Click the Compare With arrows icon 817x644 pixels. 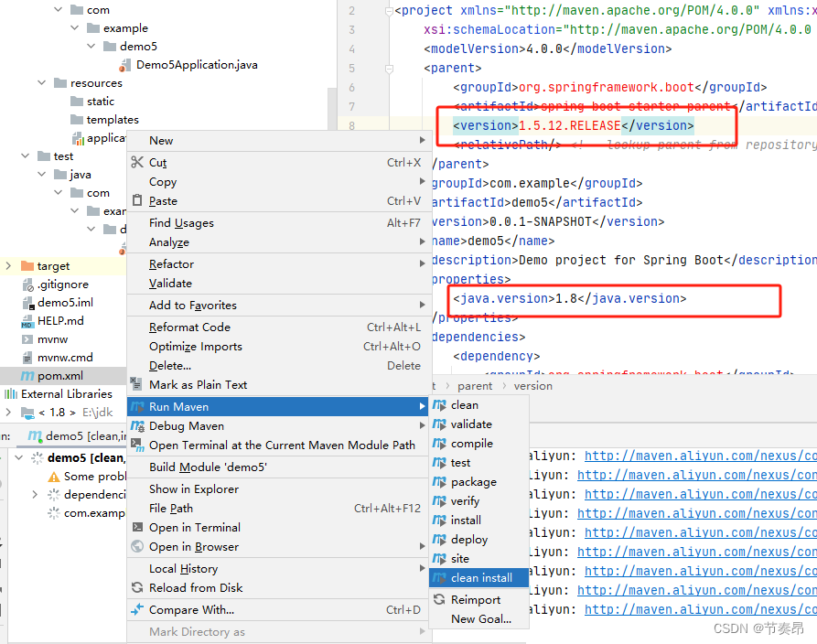pos(137,609)
